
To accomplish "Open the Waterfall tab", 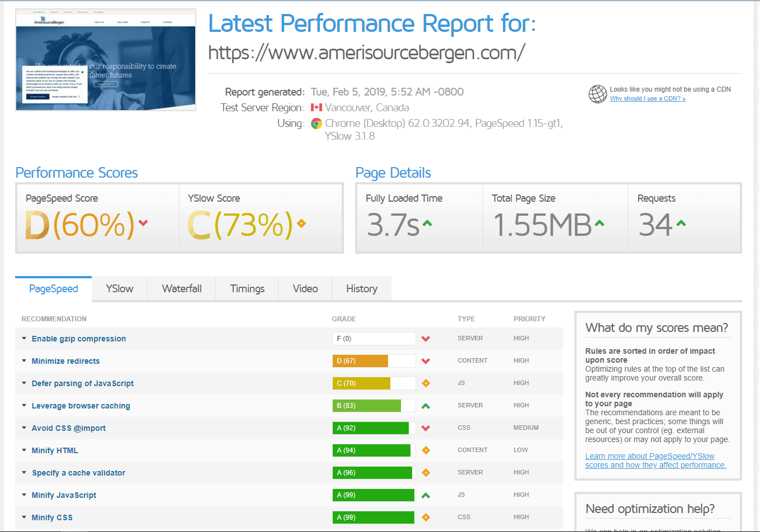I will (182, 289).
